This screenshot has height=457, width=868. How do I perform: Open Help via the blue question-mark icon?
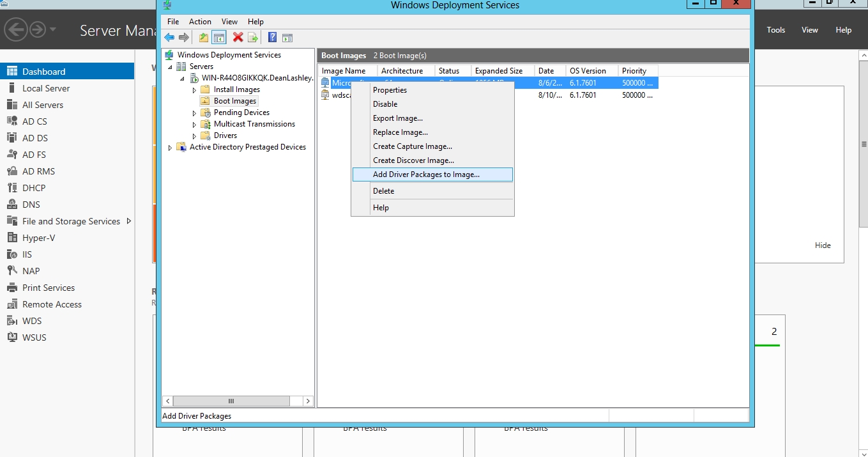coord(272,38)
